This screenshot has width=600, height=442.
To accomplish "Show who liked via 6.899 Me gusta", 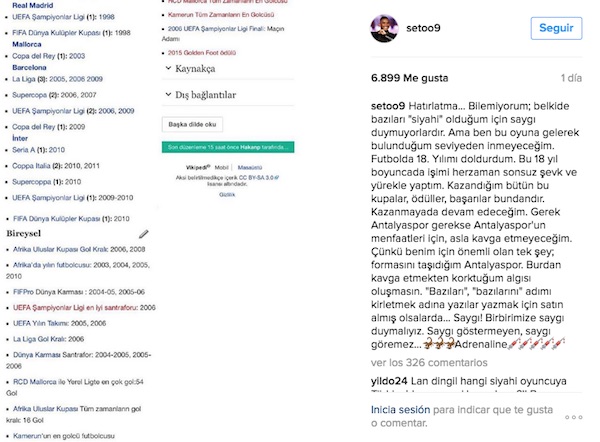I will coord(409,76).
